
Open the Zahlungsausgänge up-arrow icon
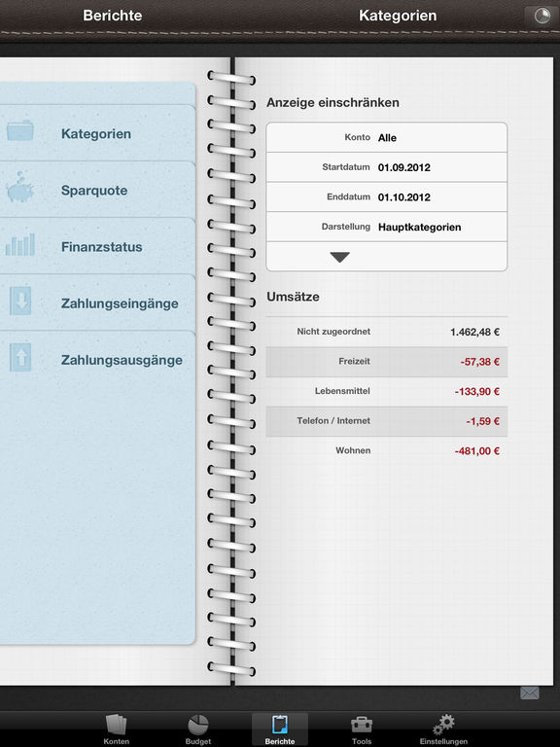tap(20, 357)
